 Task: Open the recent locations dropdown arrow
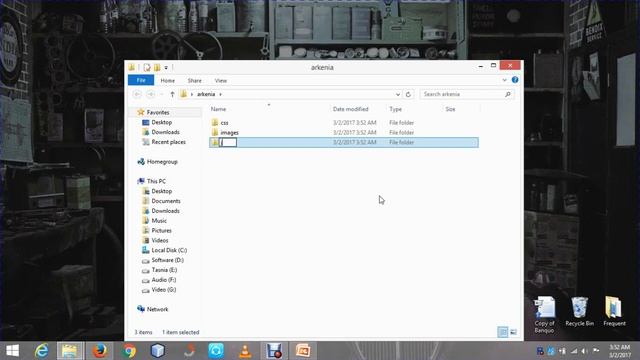click(x=162, y=95)
